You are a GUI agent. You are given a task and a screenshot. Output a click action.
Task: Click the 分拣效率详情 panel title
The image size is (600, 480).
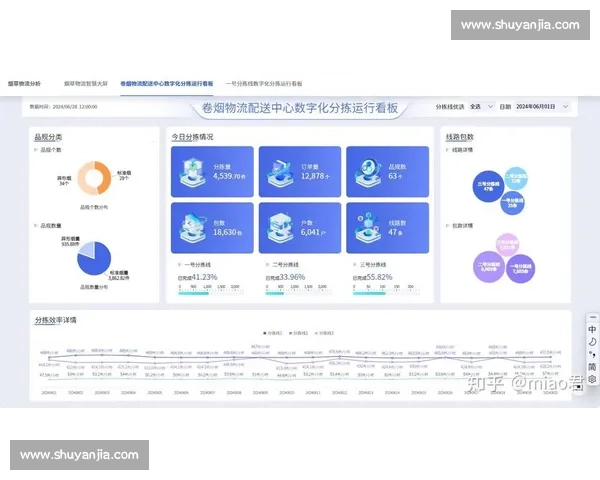[55, 320]
